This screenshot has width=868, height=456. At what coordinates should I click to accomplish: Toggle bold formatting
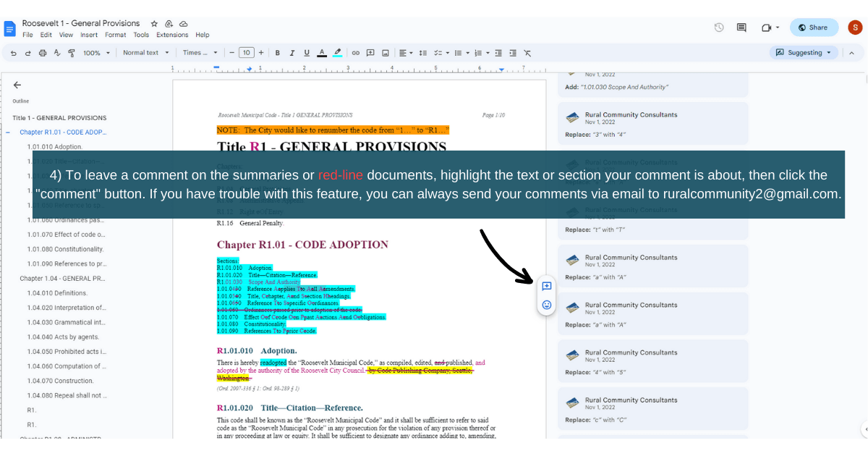pos(277,53)
